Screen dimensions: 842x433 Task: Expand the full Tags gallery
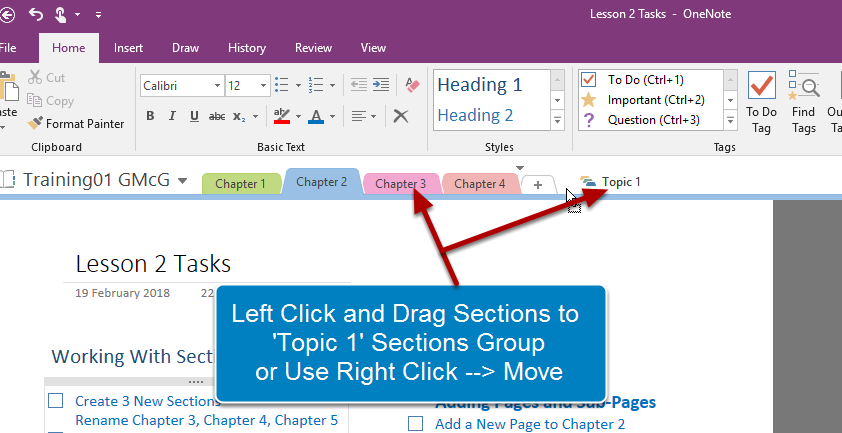(730, 120)
